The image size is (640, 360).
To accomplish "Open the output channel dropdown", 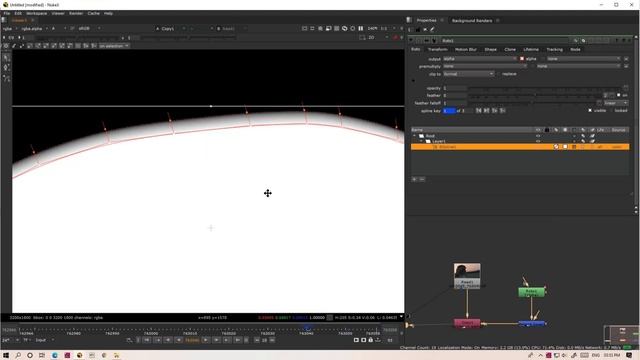I will coord(480,59).
